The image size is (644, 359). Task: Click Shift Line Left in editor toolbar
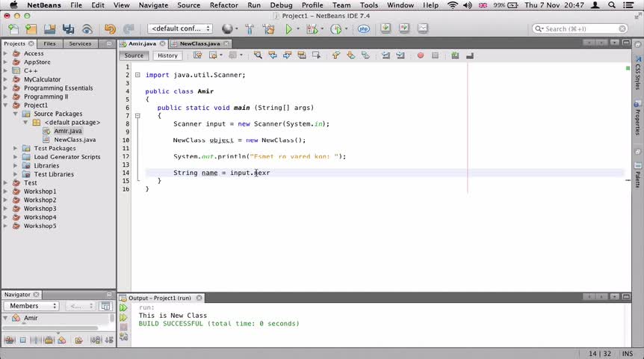coord(386,55)
